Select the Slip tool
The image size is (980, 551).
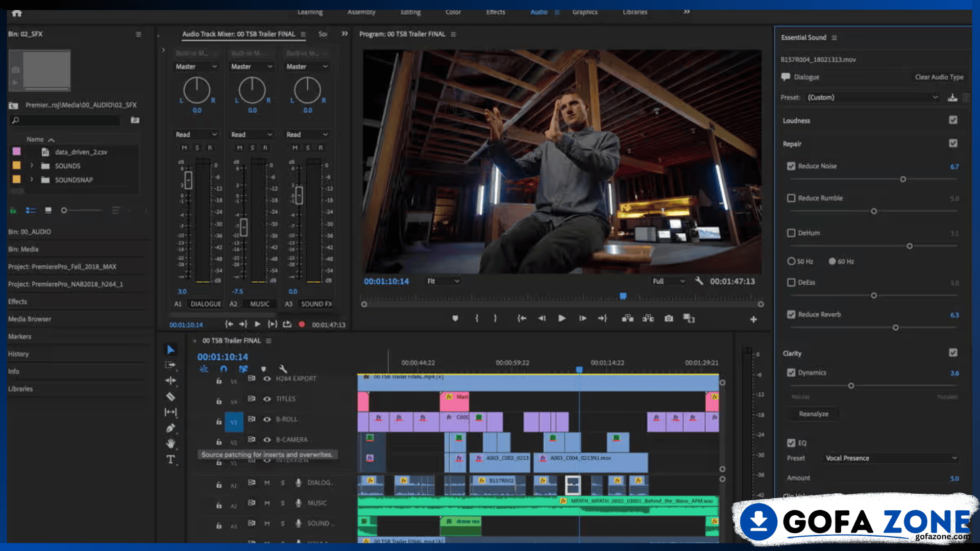click(170, 412)
